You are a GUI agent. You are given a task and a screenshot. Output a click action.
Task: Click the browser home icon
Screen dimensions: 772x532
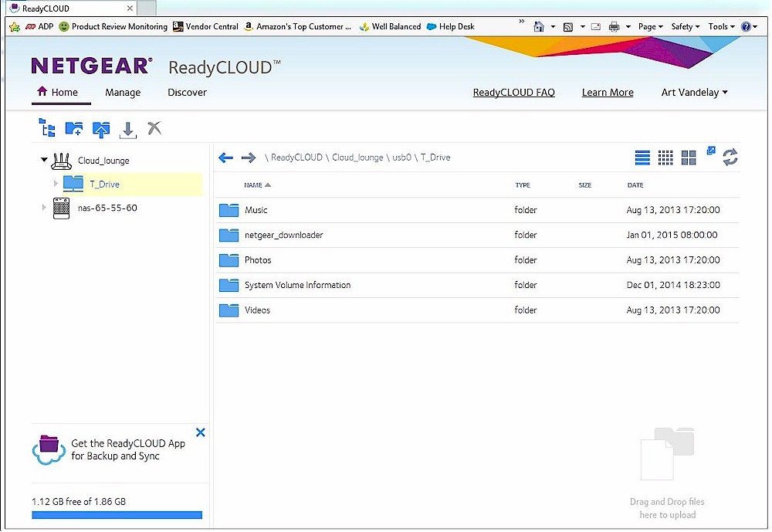tap(539, 26)
